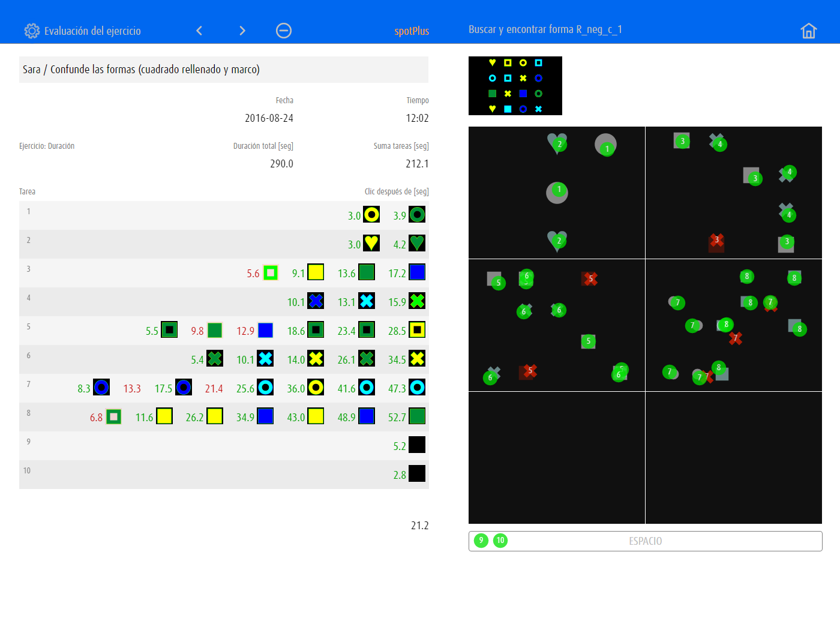
Task: Click the spotPlus link
Action: click(412, 31)
